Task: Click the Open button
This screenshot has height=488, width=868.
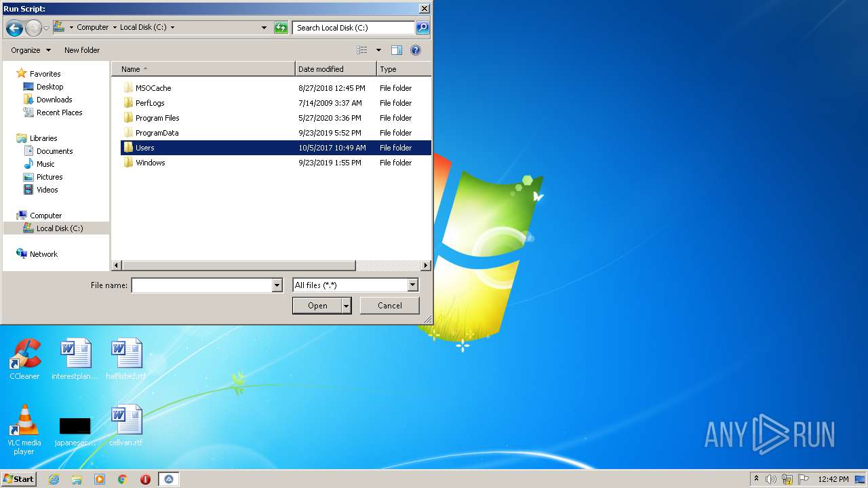Action: coord(317,306)
